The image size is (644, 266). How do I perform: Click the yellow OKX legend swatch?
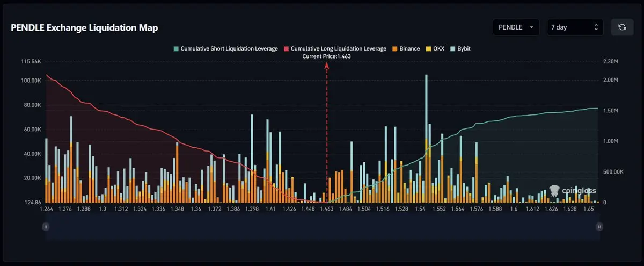(x=428, y=48)
